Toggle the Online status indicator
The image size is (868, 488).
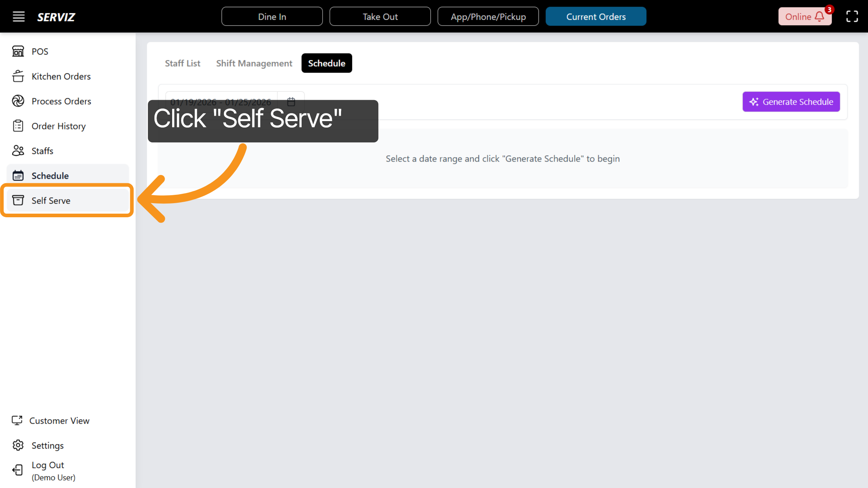798,17
